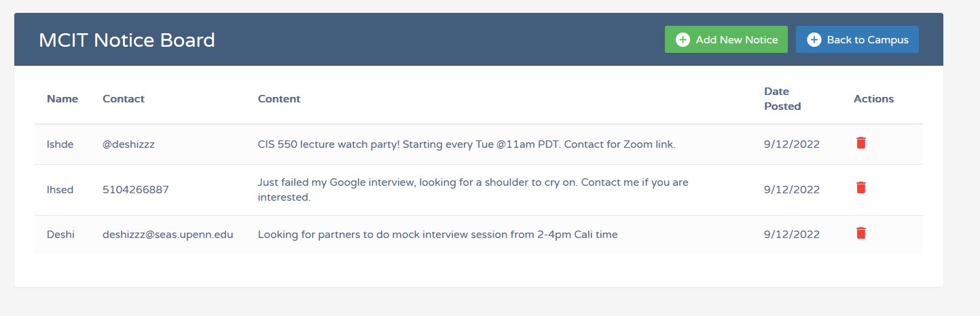Screen dimensions: 980x316
Task: Click the Actions column header
Action: (873, 99)
